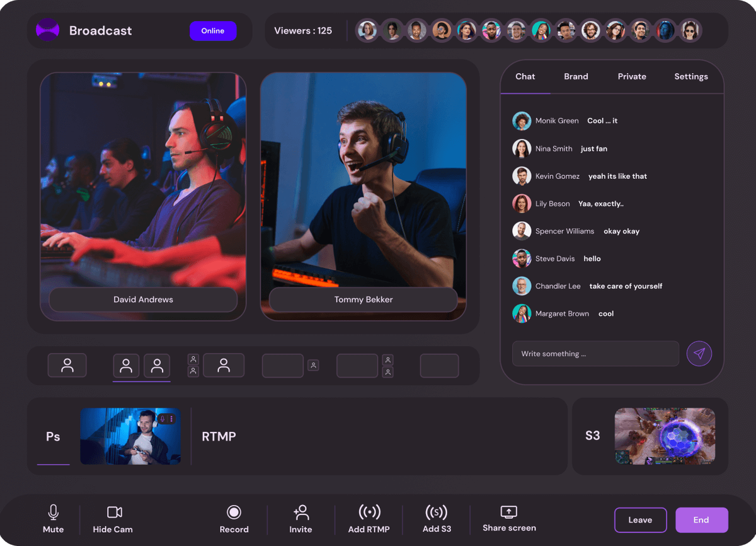Click the 'just fan' message

[594, 148]
